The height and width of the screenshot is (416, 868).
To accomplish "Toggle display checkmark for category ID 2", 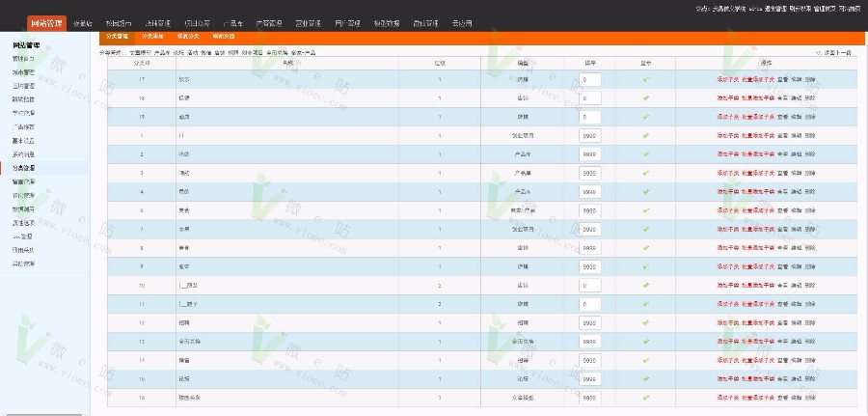I will (x=645, y=154).
